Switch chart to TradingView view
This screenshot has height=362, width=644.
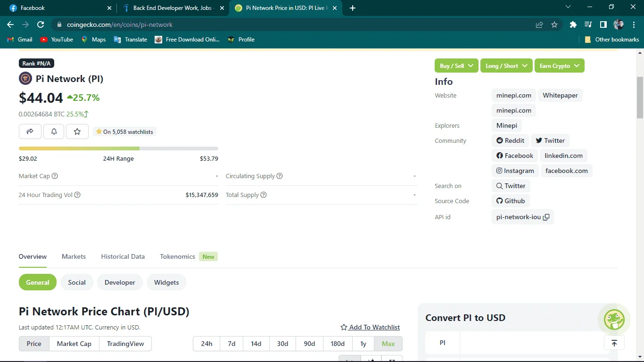(x=125, y=344)
